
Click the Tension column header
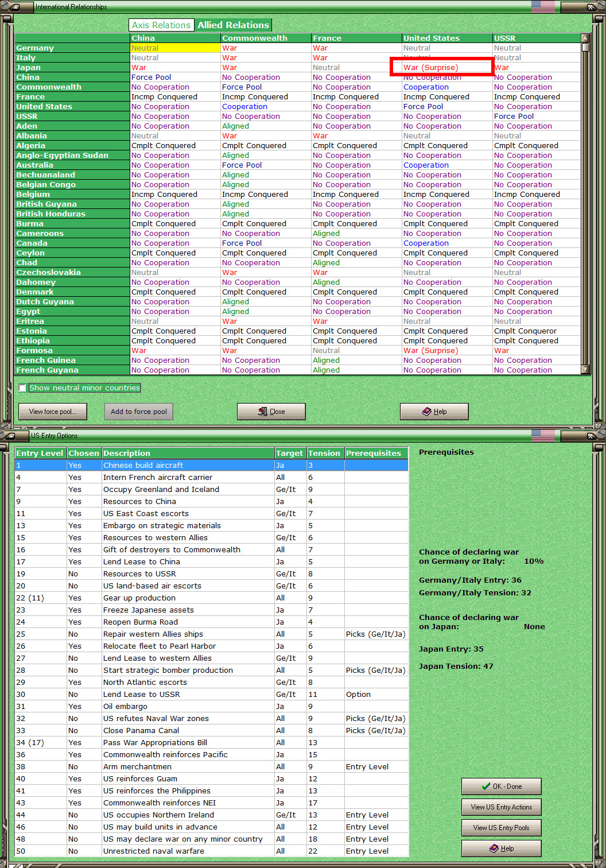point(325,454)
